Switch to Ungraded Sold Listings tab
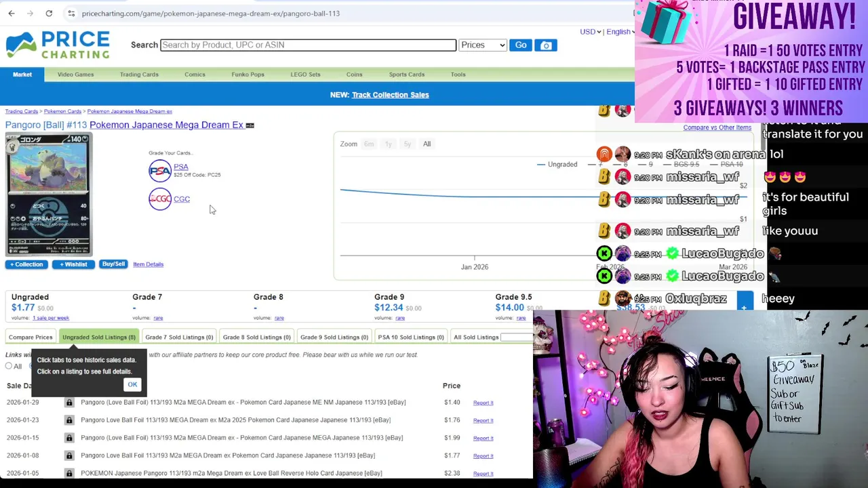Viewport: 868px width, 488px height. pyautogui.click(x=99, y=337)
